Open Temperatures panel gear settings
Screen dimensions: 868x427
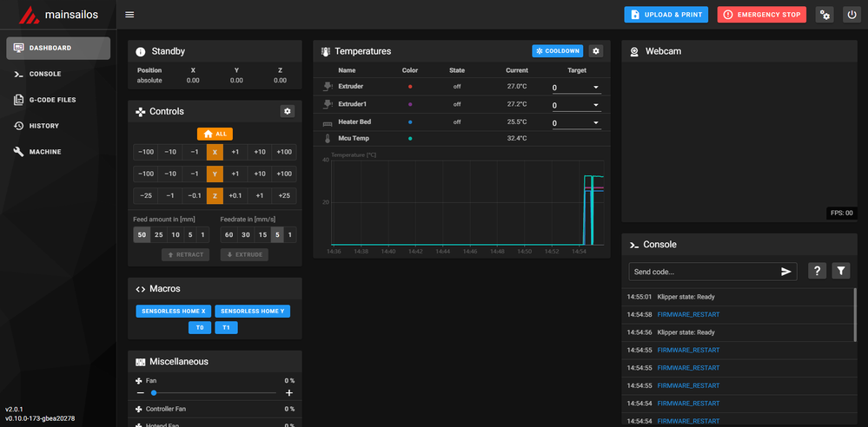coord(595,51)
